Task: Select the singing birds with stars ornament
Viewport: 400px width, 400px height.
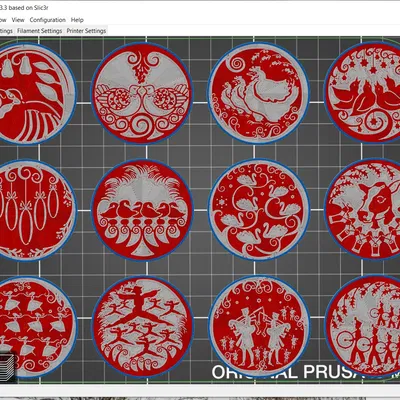Action: coord(363,92)
